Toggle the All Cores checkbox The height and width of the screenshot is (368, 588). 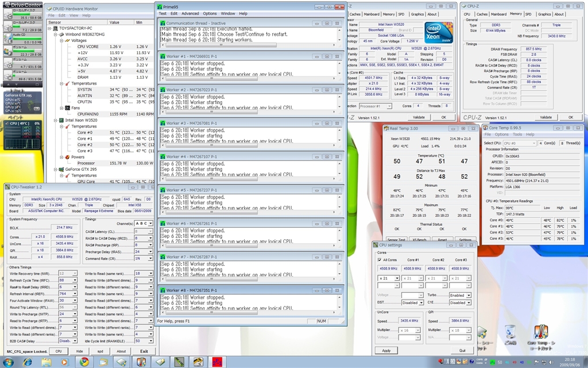[380, 260]
